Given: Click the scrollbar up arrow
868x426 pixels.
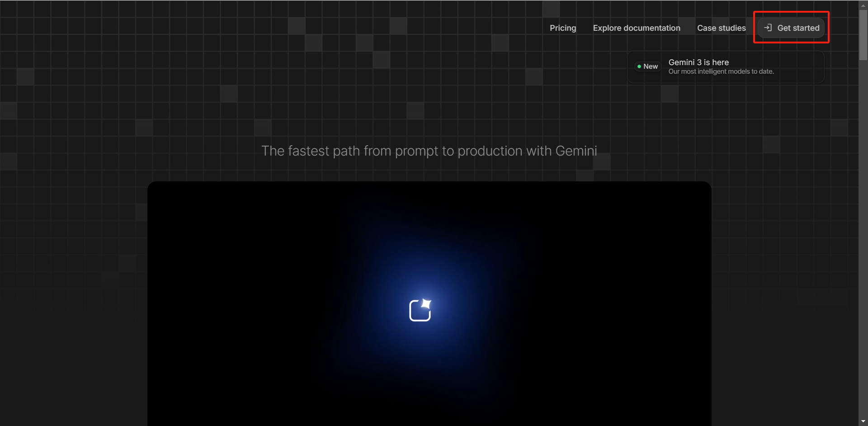Looking at the screenshot, I should [863, 5].
